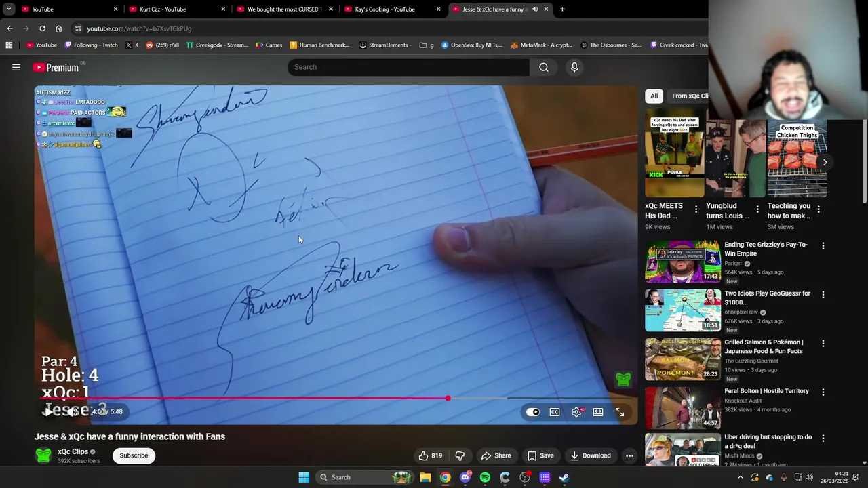Viewport: 868px width, 488px height.
Task: Save the video to playlist
Action: pyautogui.click(x=540, y=455)
